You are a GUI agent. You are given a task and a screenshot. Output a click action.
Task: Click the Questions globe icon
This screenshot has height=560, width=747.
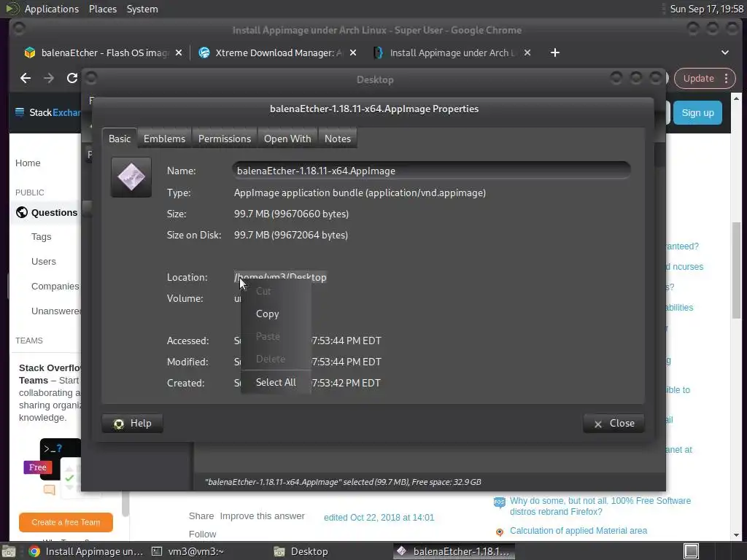pos(22,212)
